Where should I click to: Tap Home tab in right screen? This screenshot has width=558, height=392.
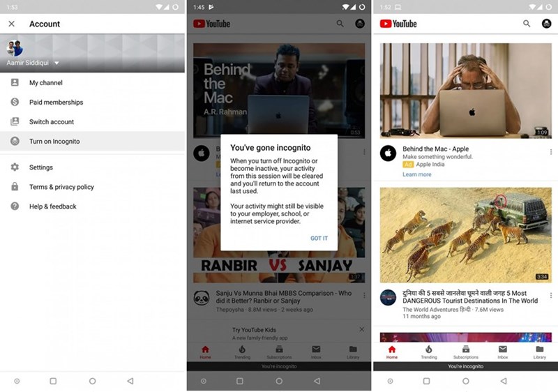click(x=392, y=352)
